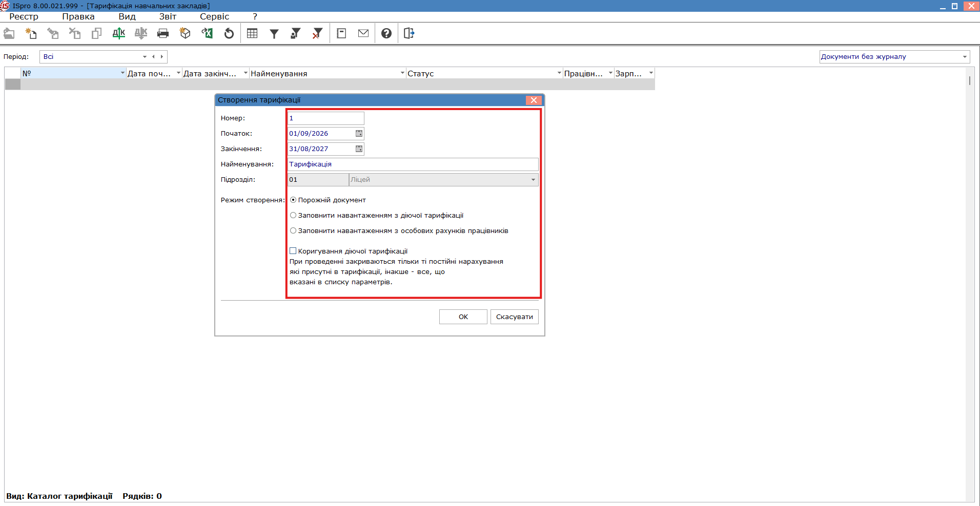Image resolution: width=980 pixels, height=506 pixels.
Task: Click the filter funnel icon
Action: point(274,34)
